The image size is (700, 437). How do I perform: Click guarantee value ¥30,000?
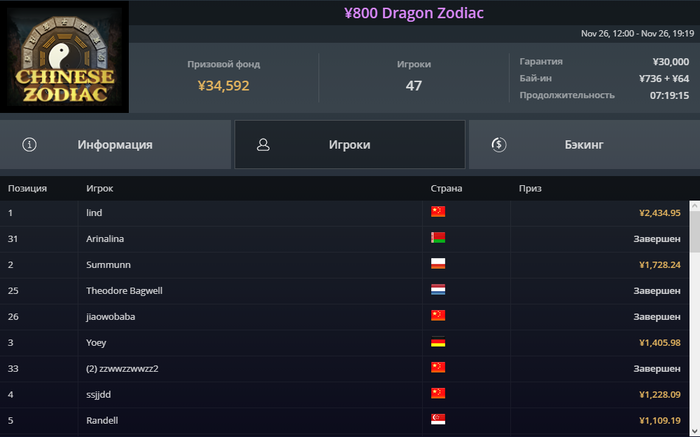click(x=671, y=62)
